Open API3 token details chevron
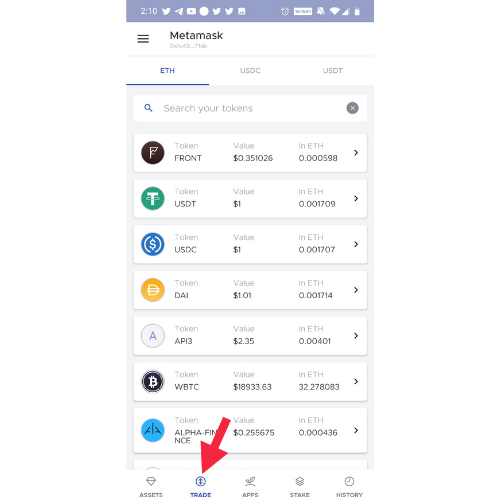Screen dimensions: 500x500 point(356,336)
